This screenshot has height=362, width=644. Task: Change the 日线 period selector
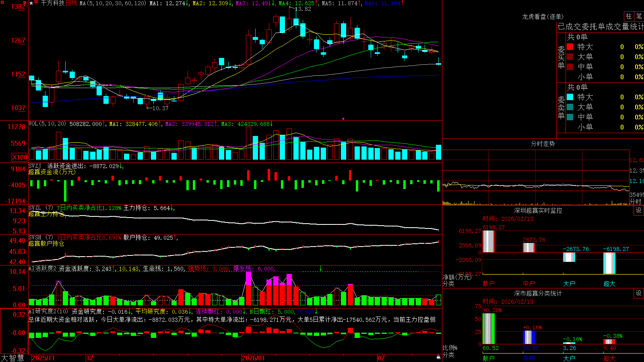[x=71, y=3]
